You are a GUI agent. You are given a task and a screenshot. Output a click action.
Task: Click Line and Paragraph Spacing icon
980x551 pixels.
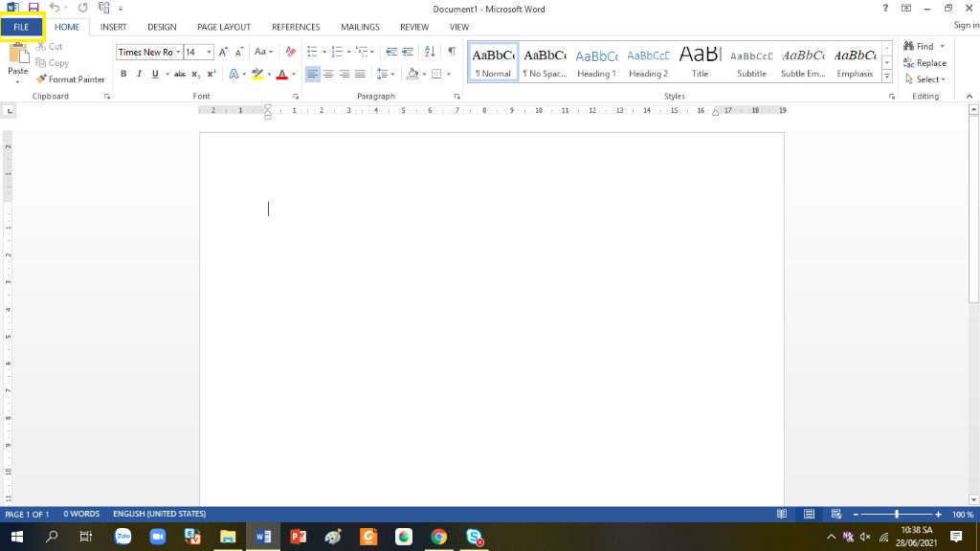pyautogui.click(x=383, y=74)
